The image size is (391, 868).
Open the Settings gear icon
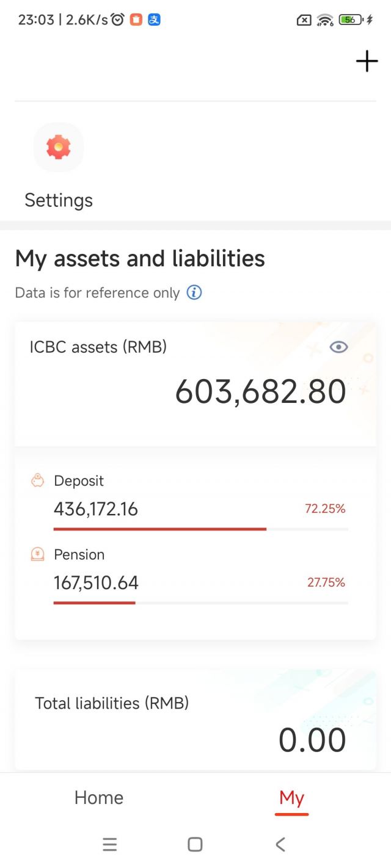coord(59,147)
